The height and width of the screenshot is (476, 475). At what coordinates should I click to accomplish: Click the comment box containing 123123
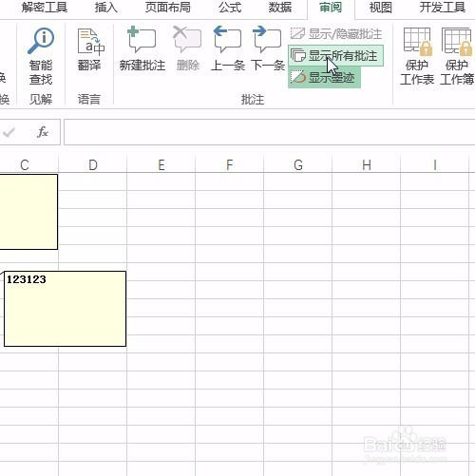65,309
